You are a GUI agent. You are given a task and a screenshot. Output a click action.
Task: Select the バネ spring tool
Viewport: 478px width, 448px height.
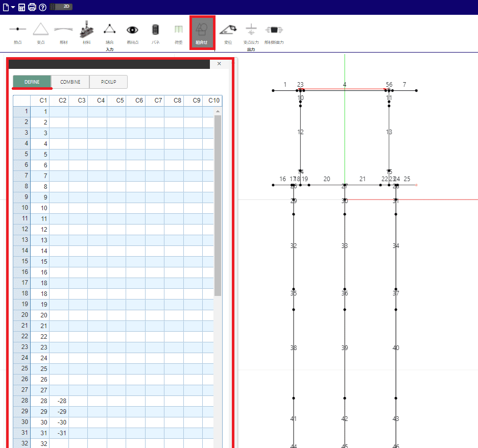(155, 33)
